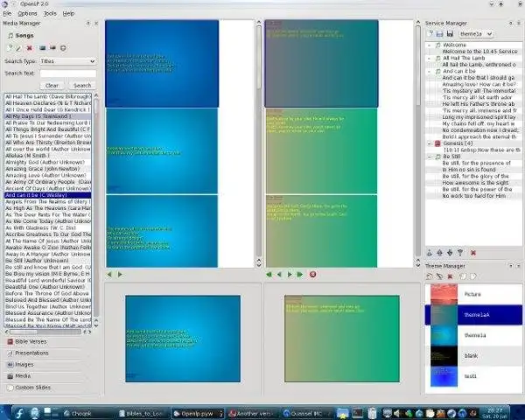Click the Search button
Image resolution: width=525 pixels, height=420 pixels.
click(x=82, y=86)
